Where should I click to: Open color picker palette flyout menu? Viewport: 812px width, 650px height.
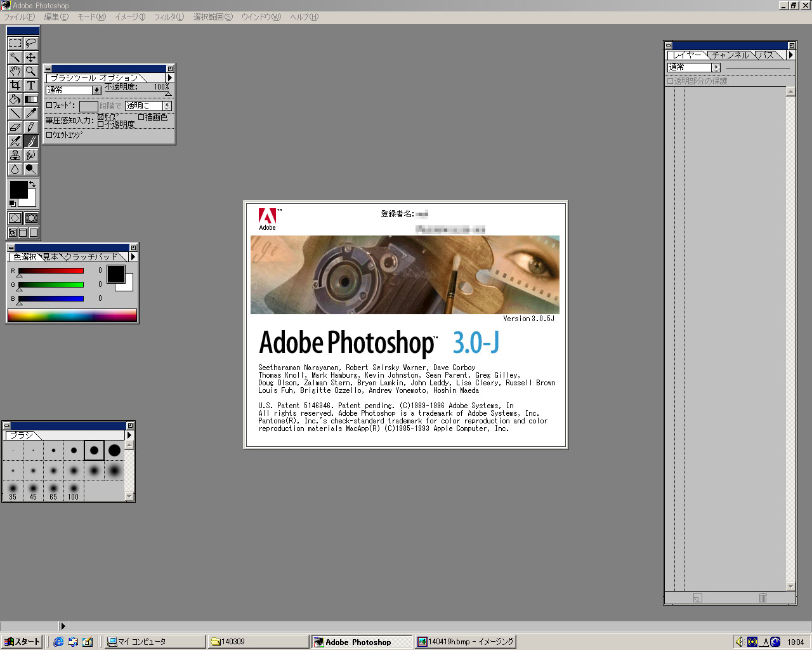(x=133, y=257)
